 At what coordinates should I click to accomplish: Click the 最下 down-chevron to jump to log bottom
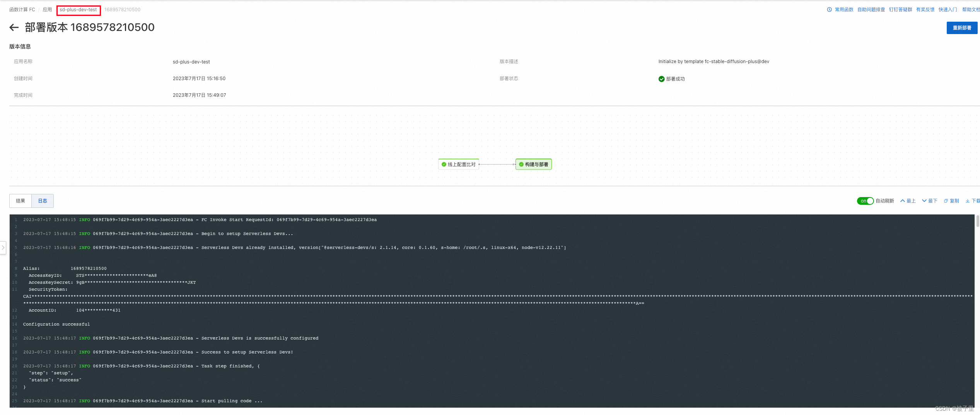pyautogui.click(x=929, y=201)
